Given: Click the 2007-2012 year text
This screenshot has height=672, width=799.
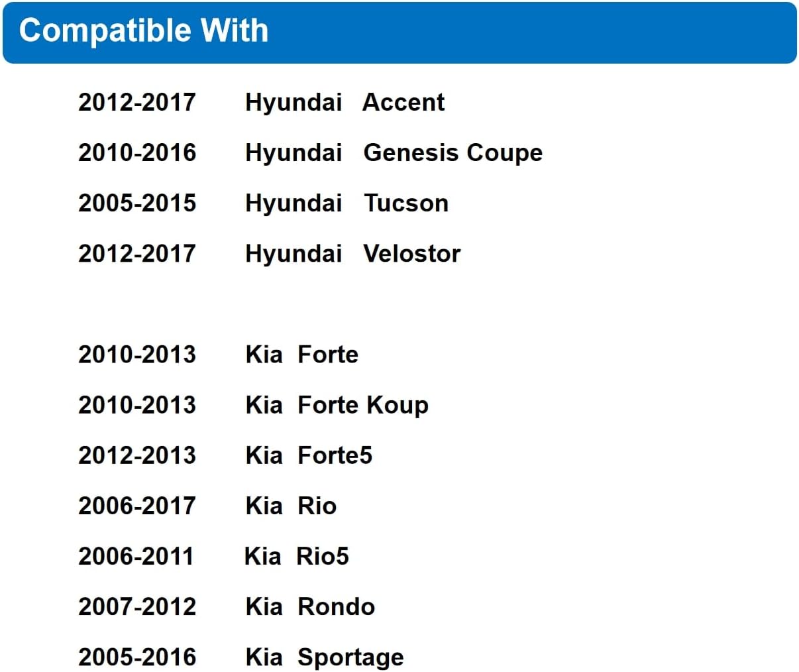Looking at the screenshot, I should pyautogui.click(x=137, y=606).
